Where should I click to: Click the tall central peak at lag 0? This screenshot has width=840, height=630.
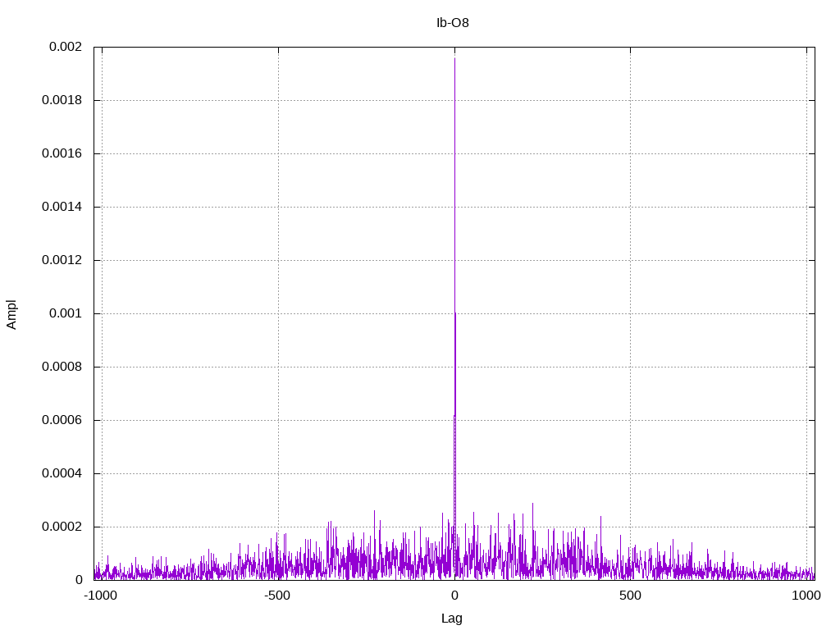tap(454, 319)
